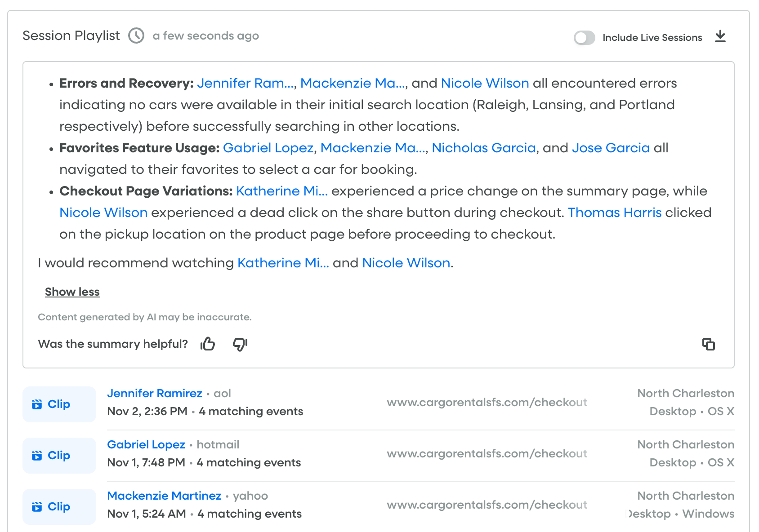
Task: Click Nicholas Garcia link in summary
Action: [x=483, y=148]
